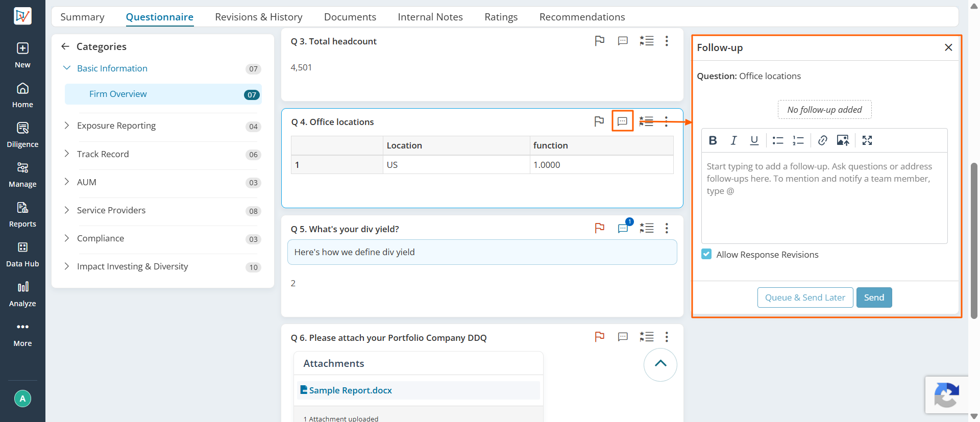Click Queue & Send Later

805,297
